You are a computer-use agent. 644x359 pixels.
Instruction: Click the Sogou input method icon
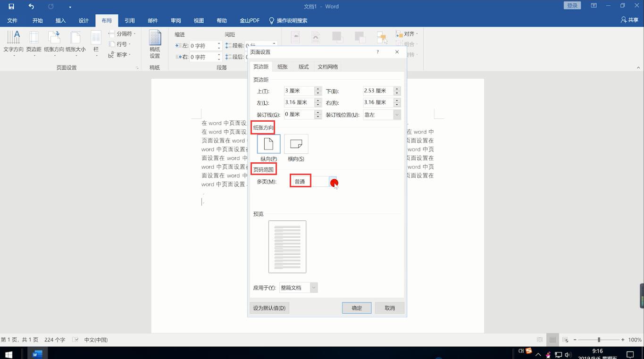point(528,351)
